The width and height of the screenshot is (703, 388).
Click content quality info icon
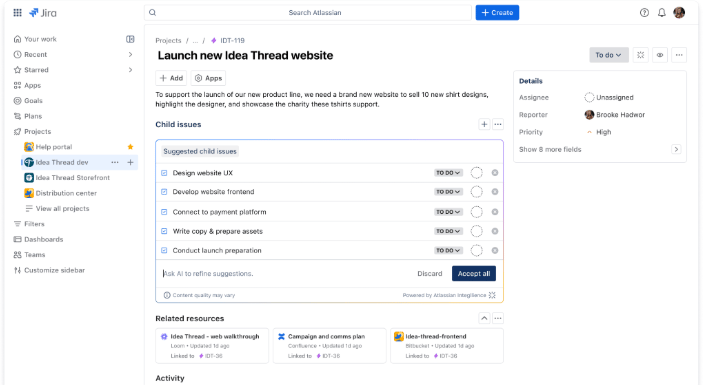[167, 295]
